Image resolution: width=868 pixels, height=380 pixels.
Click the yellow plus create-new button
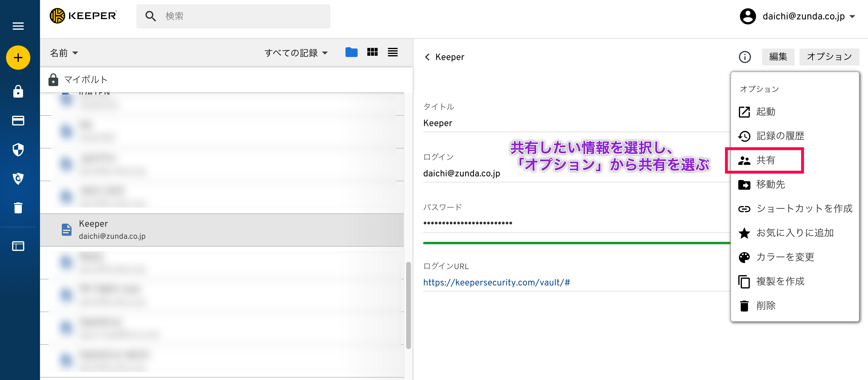[18, 58]
